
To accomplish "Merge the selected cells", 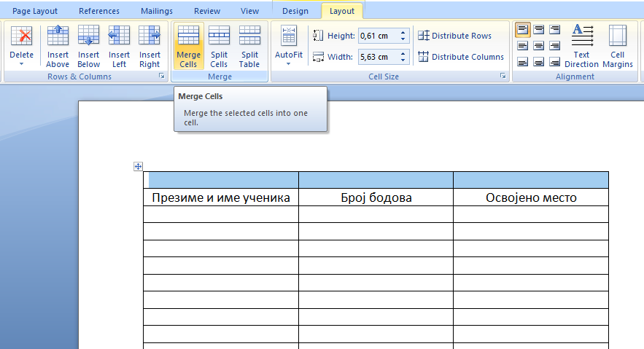I will point(188,47).
